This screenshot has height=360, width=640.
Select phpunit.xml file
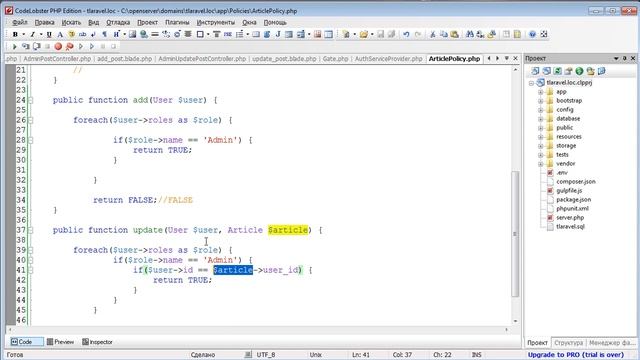[x=572, y=209]
